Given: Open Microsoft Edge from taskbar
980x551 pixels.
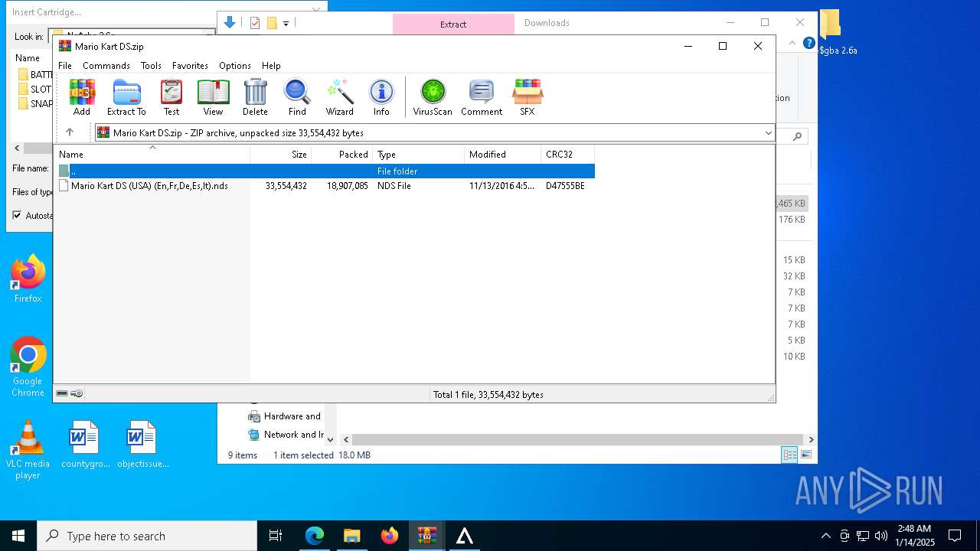Looking at the screenshot, I should click(x=314, y=536).
